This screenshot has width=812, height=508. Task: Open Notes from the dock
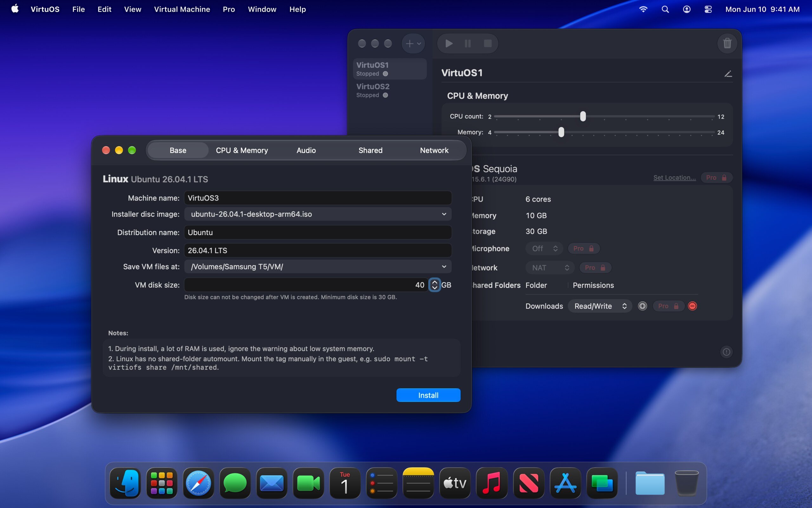point(418,483)
